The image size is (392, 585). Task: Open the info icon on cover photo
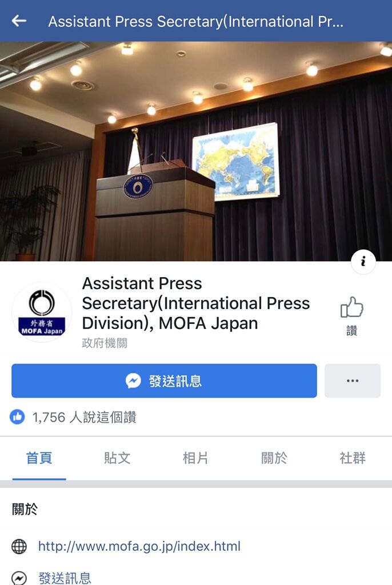click(363, 262)
